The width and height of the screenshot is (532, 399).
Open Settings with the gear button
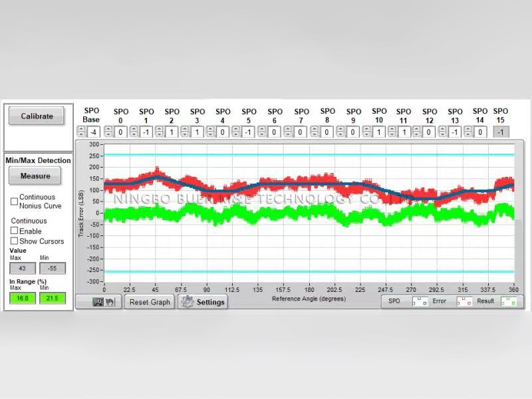coord(203,302)
